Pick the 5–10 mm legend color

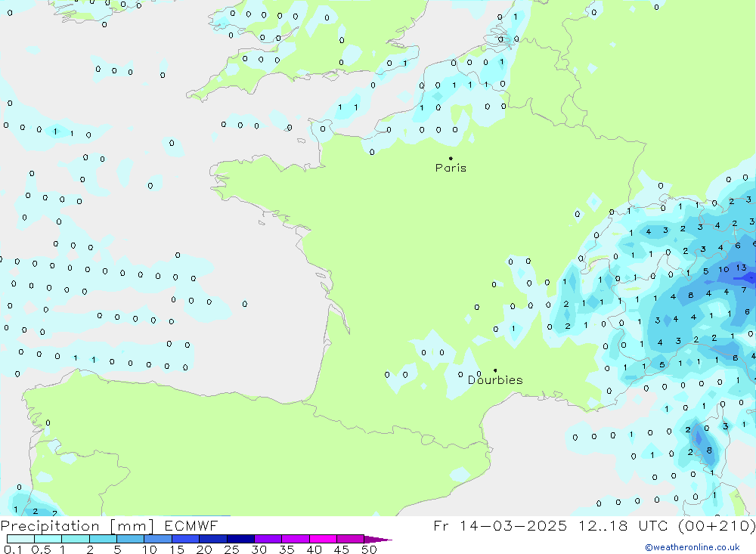click(131, 539)
